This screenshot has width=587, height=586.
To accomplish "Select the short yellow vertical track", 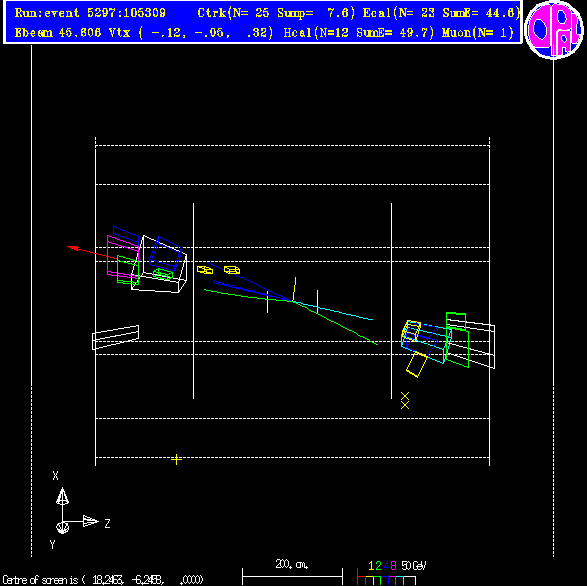I will [x=294, y=289].
